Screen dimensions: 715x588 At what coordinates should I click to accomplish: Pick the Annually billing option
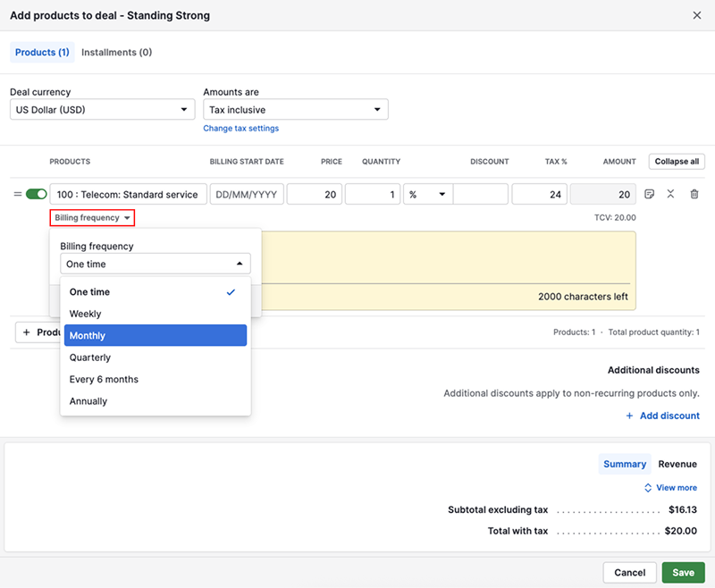pyautogui.click(x=155, y=401)
